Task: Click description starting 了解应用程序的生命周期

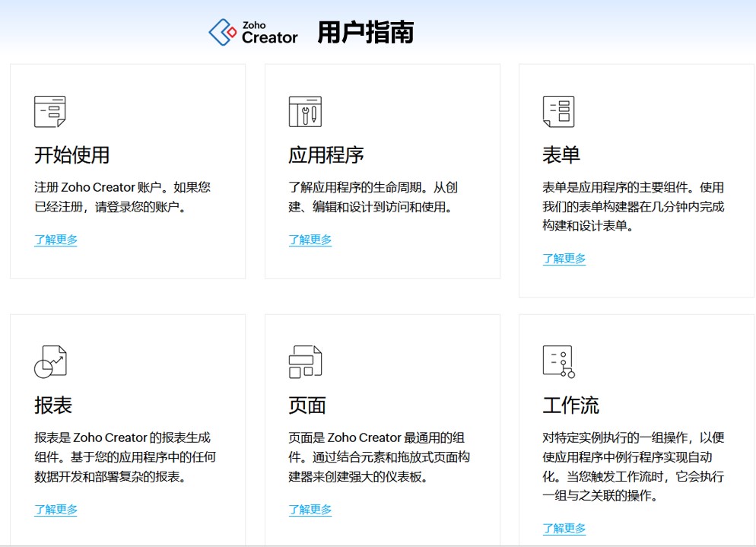Action: 373,197
